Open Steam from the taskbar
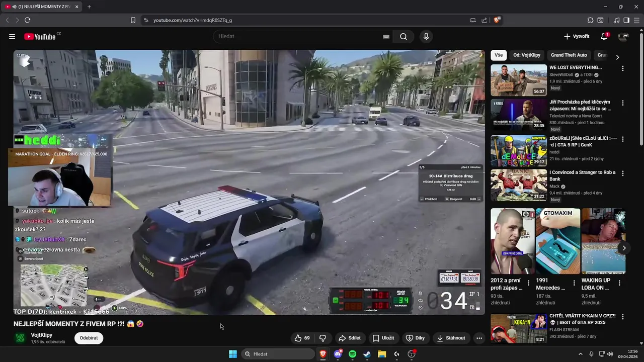Screen dimensions: 644x362 367,354
